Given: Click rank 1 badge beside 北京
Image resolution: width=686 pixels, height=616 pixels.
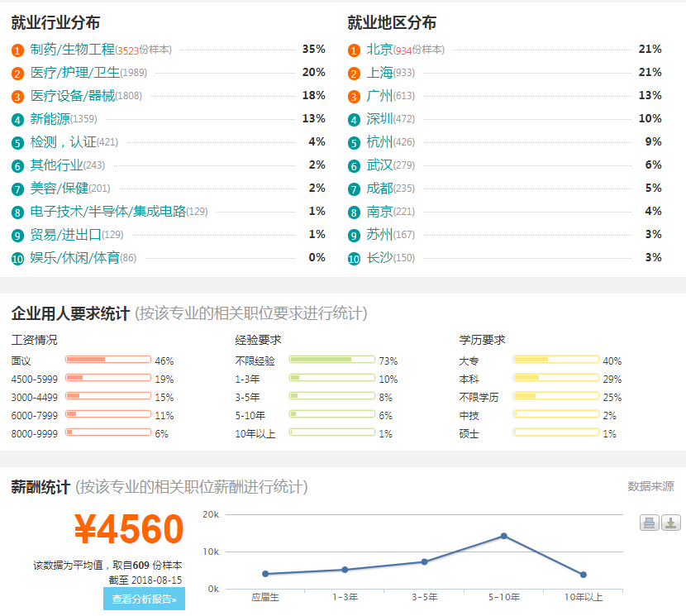Looking at the screenshot, I should (x=354, y=50).
